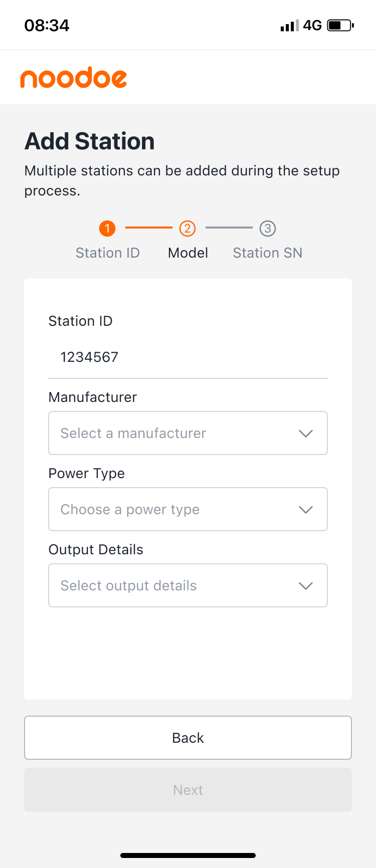Go to the Station ID step label

coord(108,253)
